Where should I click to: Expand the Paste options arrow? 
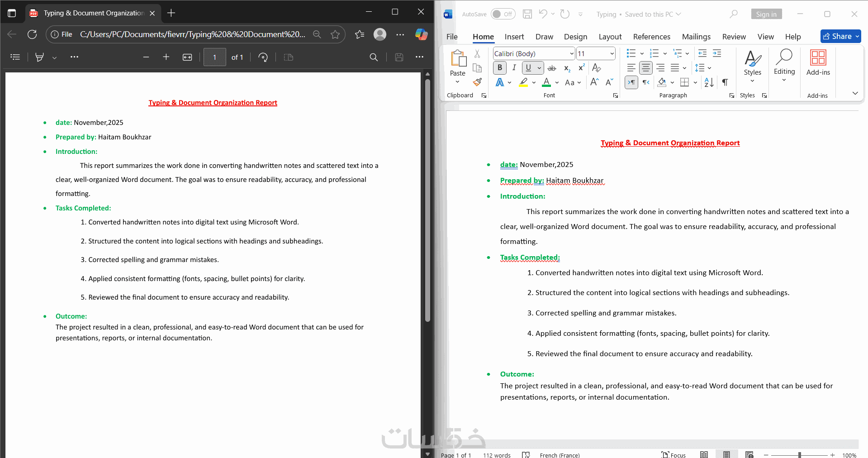click(x=457, y=82)
